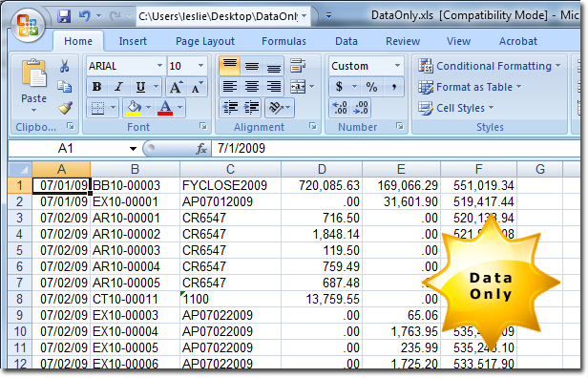Open the borders dropdown arrow

pyautogui.click(x=113, y=108)
